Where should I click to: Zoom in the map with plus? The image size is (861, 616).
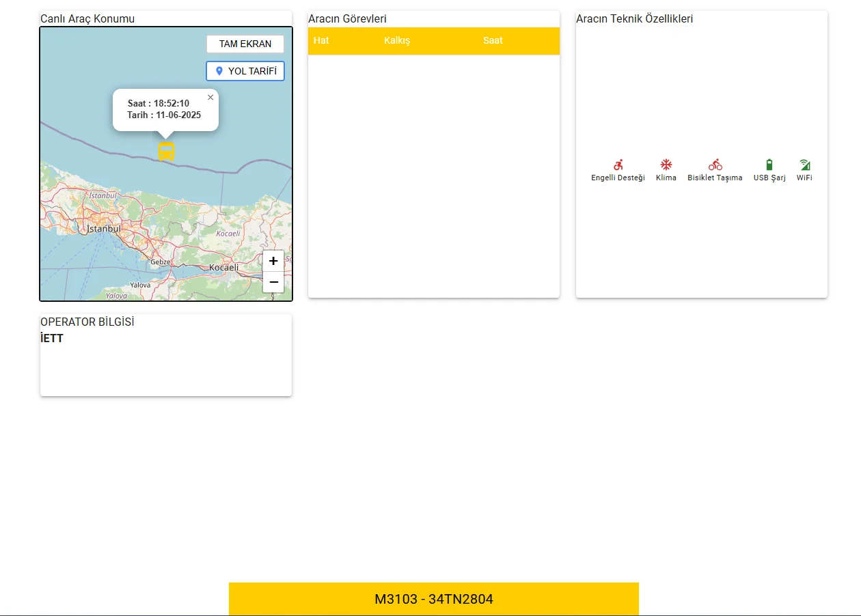pyautogui.click(x=273, y=261)
